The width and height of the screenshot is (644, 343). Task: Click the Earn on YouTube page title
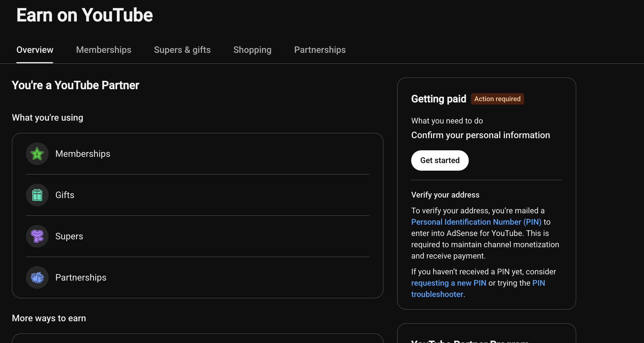85,15
